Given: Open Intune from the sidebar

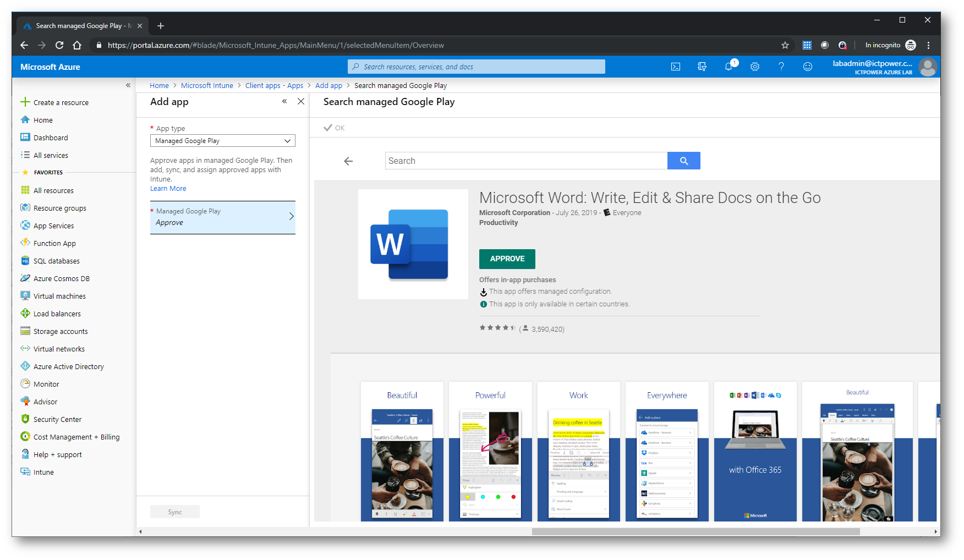Looking at the screenshot, I should click(37, 472).
